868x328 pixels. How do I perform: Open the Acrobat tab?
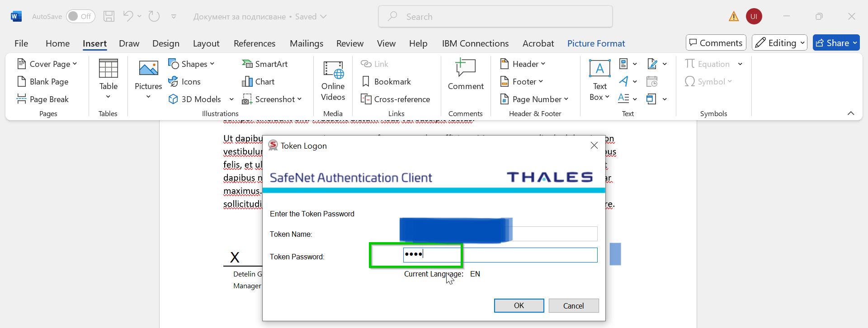538,43
